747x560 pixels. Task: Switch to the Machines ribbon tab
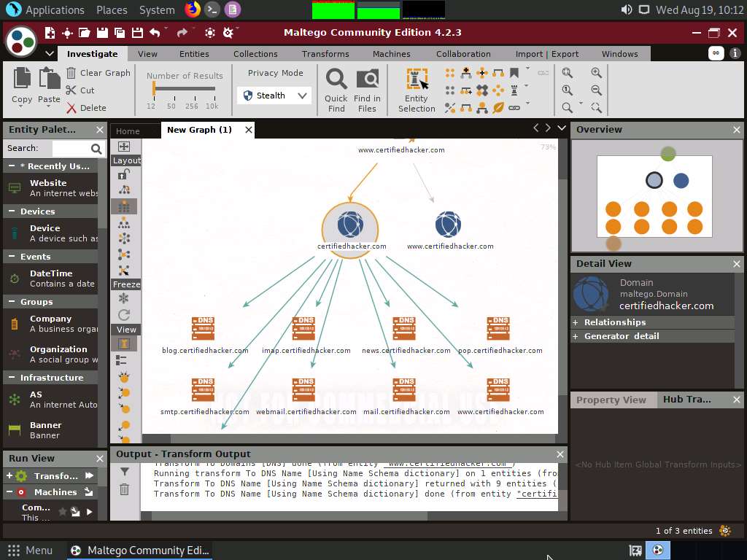[x=392, y=54]
